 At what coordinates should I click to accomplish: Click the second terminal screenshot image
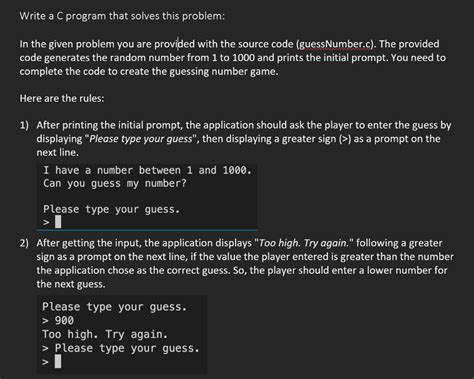[x=122, y=334]
